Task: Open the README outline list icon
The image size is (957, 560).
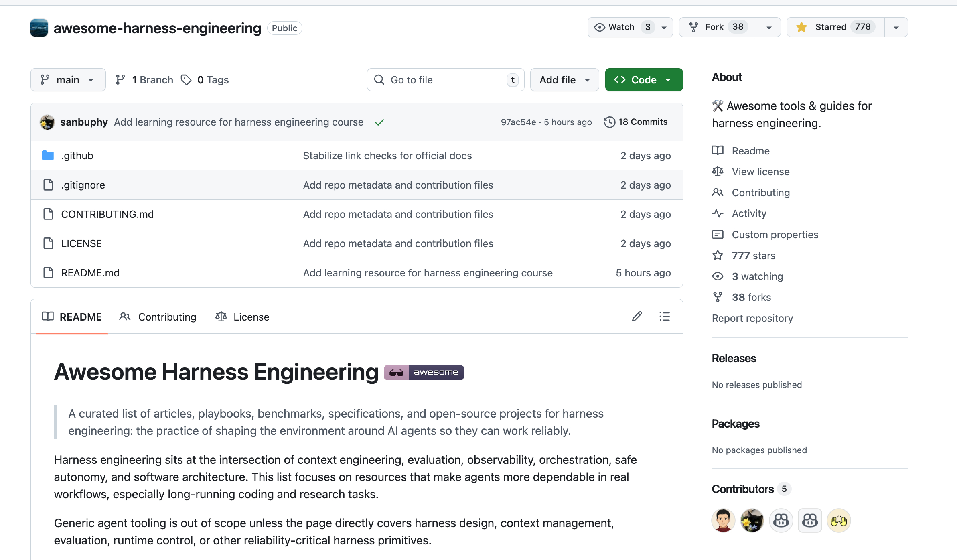Action: [x=665, y=317]
